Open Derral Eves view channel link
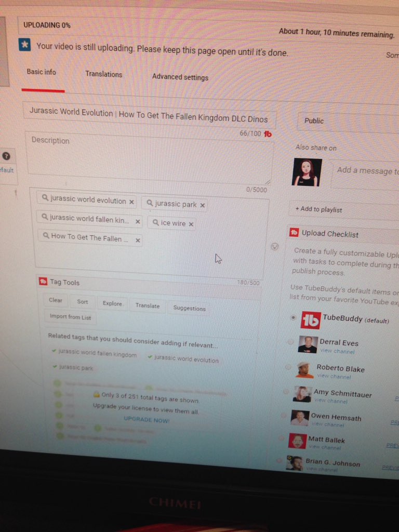Screen dimensions: 399x532 (x=337, y=351)
